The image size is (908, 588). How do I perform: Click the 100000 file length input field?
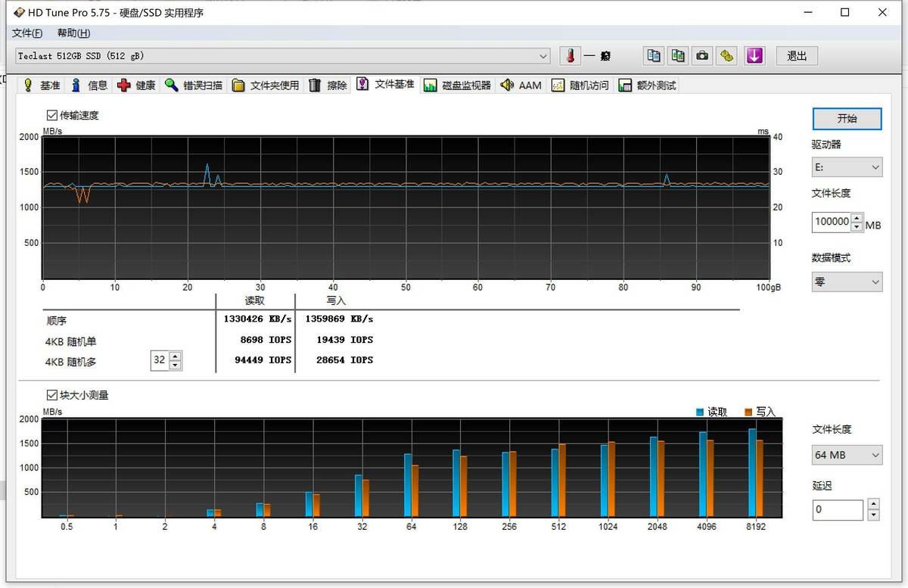coord(832,222)
